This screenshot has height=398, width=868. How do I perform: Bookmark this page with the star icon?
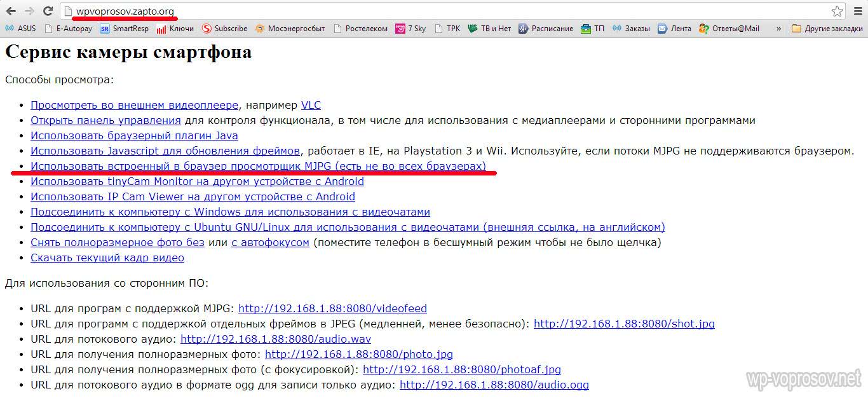pos(837,11)
